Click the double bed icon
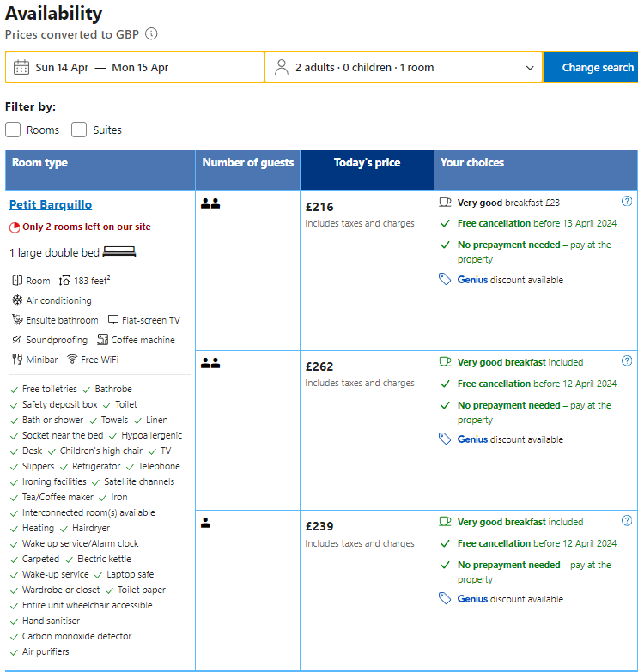The image size is (638, 672). pyautogui.click(x=119, y=252)
